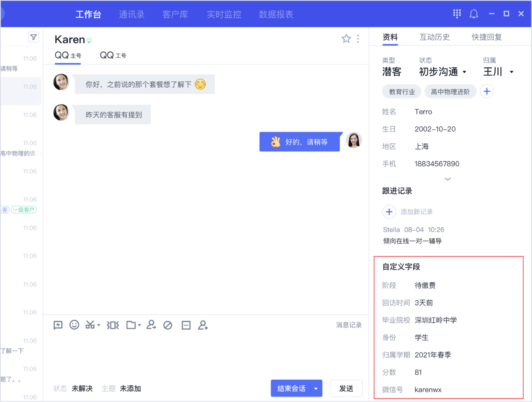
Task: Click the 发送 button
Action: click(346, 389)
